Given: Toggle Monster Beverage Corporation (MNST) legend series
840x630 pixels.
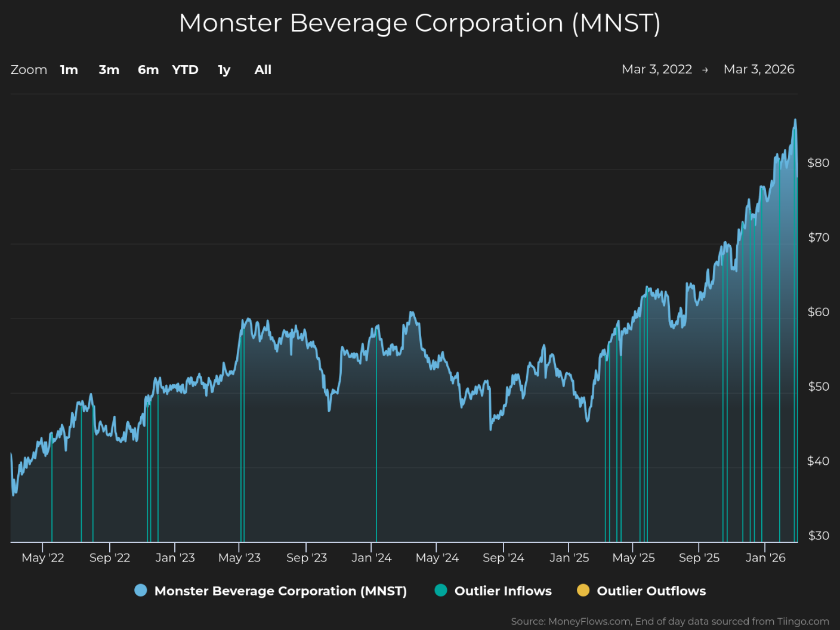Looking at the screenshot, I should [x=271, y=591].
